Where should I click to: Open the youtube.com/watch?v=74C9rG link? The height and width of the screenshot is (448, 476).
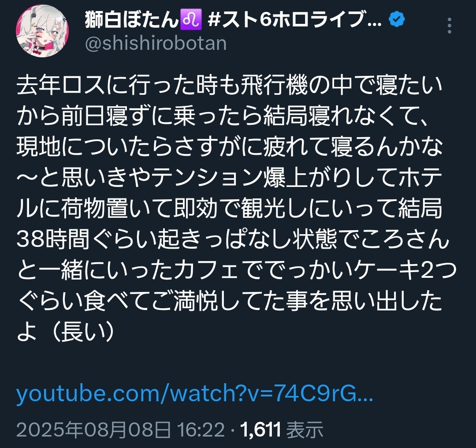[x=195, y=393]
